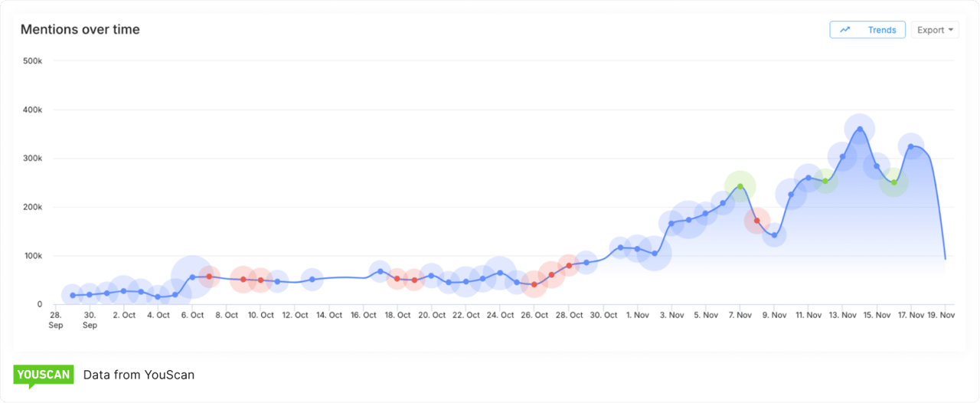980x403 pixels.
Task: Toggle the Trends view button
Action: point(867,30)
